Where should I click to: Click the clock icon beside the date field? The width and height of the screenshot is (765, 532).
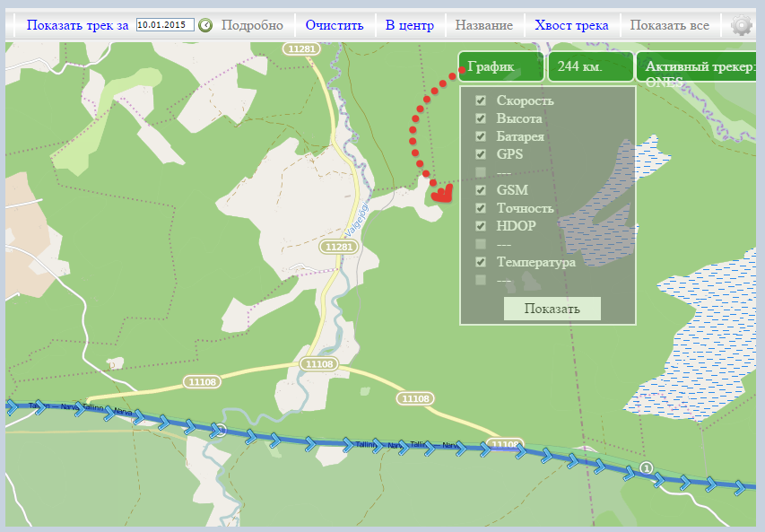[x=205, y=25]
